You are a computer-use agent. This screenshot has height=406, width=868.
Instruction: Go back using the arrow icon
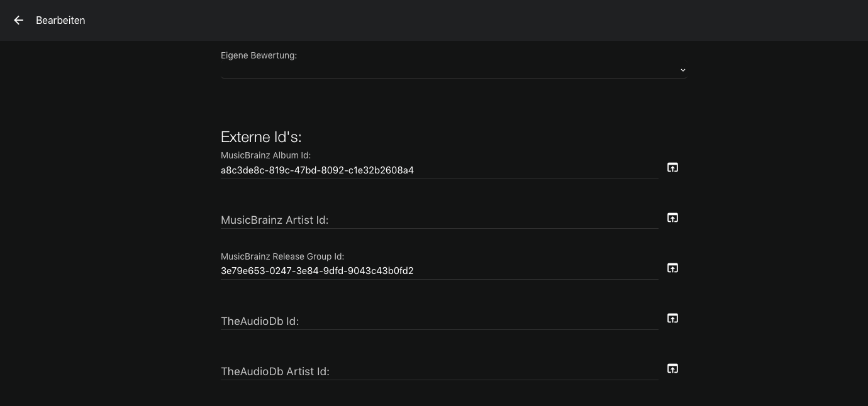pos(18,20)
